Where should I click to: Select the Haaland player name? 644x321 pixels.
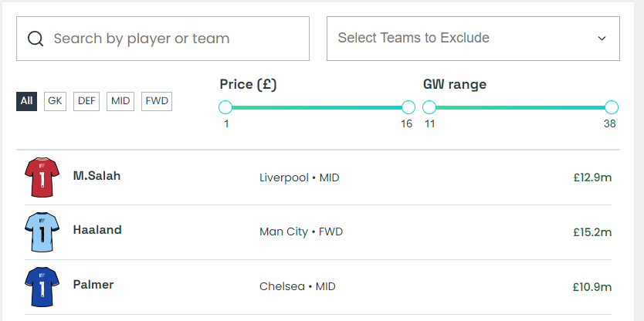[x=97, y=230]
